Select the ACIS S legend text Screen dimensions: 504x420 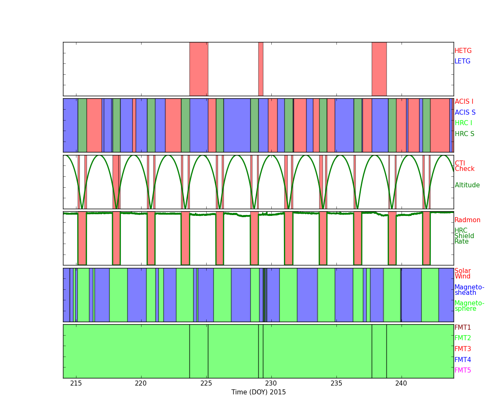pos(465,113)
